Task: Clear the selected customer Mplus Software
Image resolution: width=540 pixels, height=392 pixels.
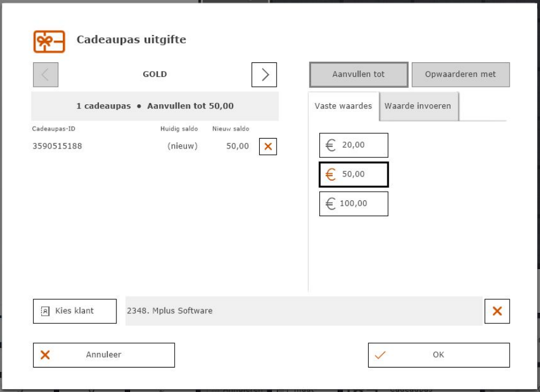Action: tap(497, 311)
